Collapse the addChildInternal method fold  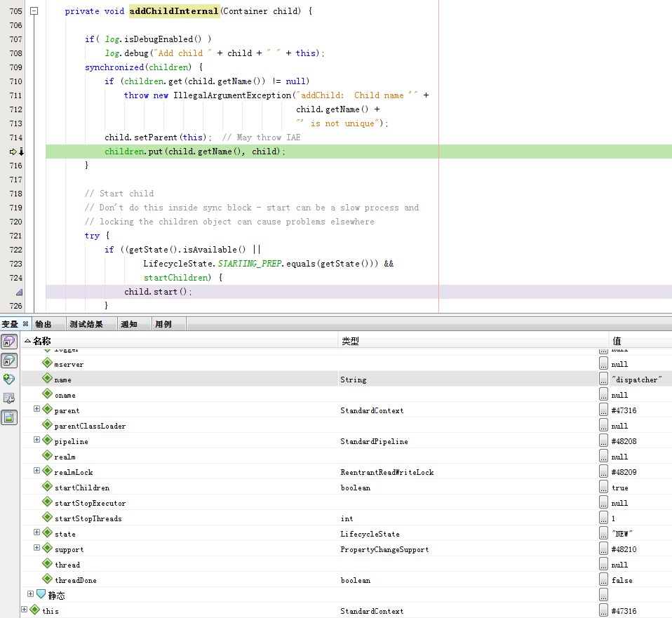(34, 11)
